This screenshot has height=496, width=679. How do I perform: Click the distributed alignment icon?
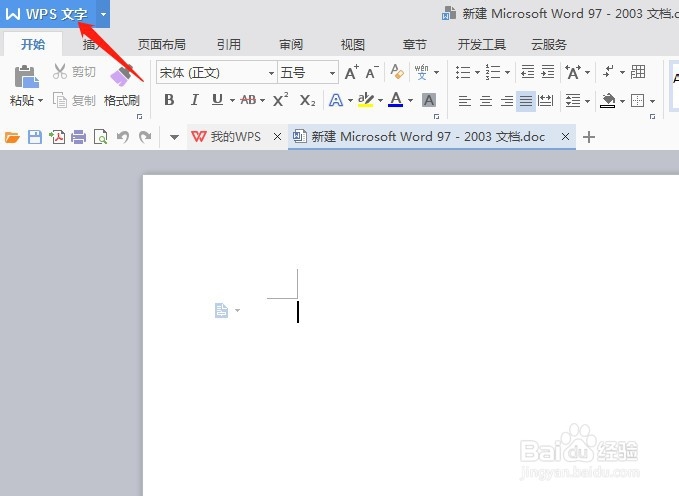click(546, 101)
